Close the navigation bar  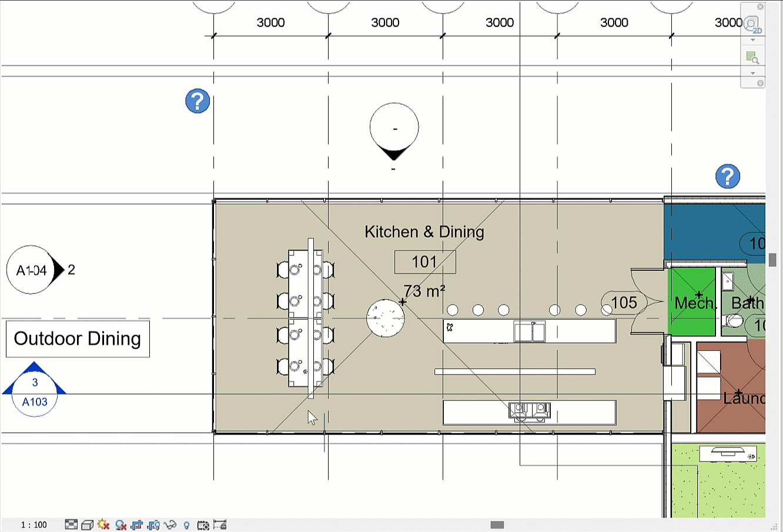point(760,7)
